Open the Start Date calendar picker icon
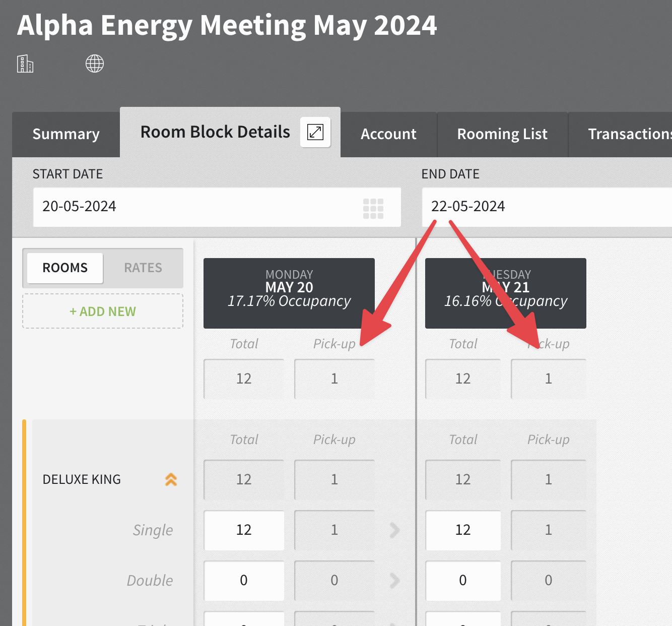 pos(373,208)
